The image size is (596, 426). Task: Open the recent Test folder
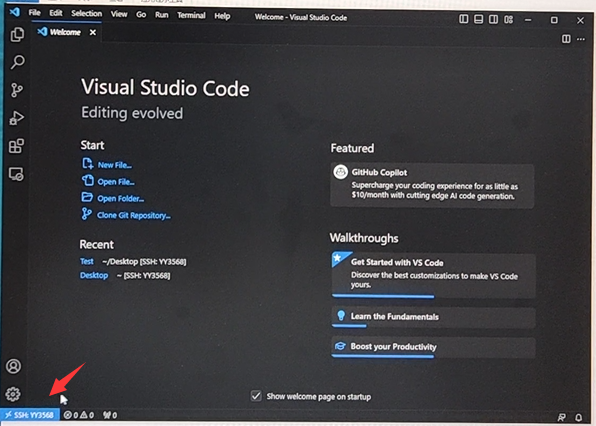pos(87,261)
